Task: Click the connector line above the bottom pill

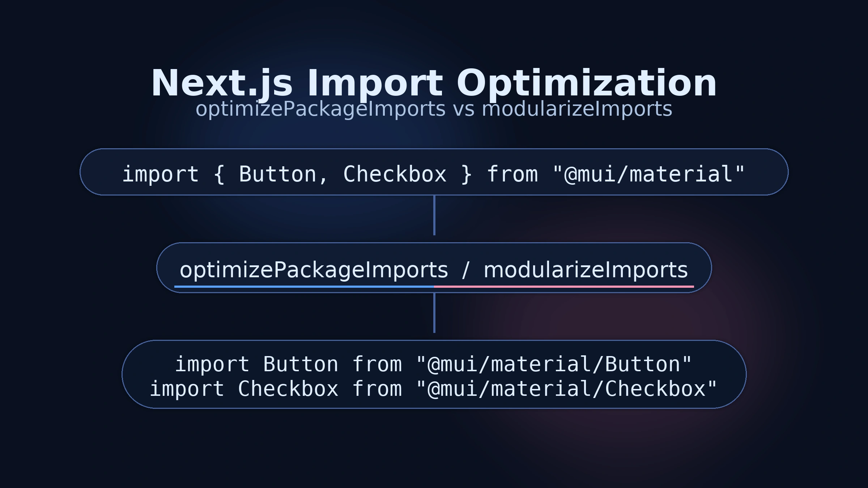Action: point(434,313)
